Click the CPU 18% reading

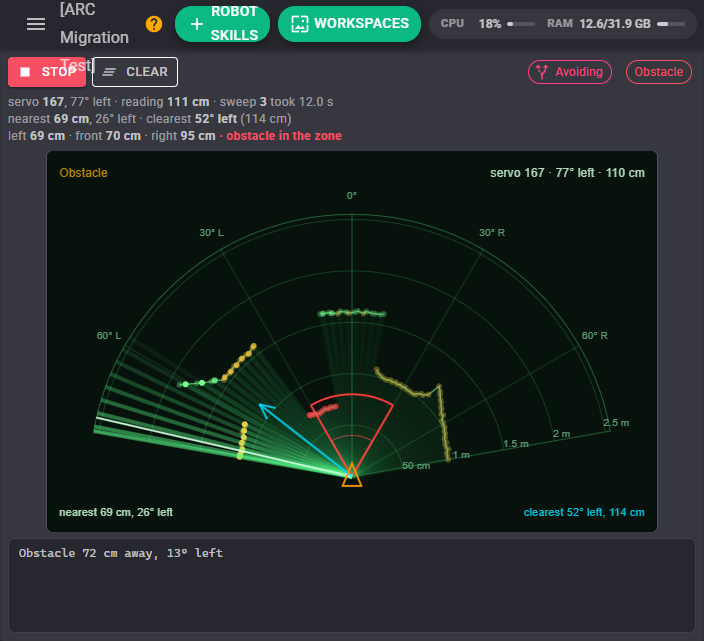pyautogui.click(x=490, y=24)
